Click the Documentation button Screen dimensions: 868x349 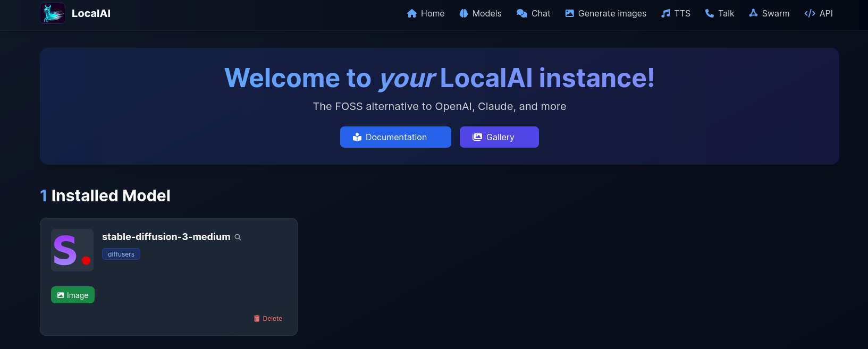pos(395,137)
